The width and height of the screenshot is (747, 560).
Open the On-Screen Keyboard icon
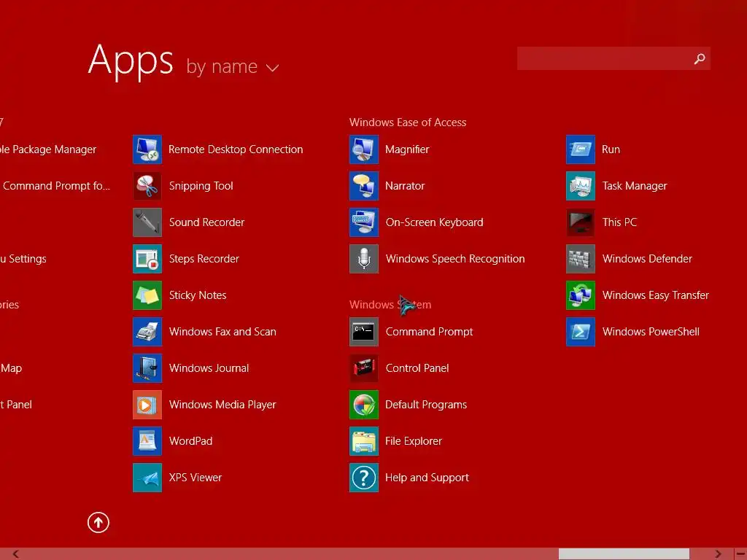tap(364, 222)
